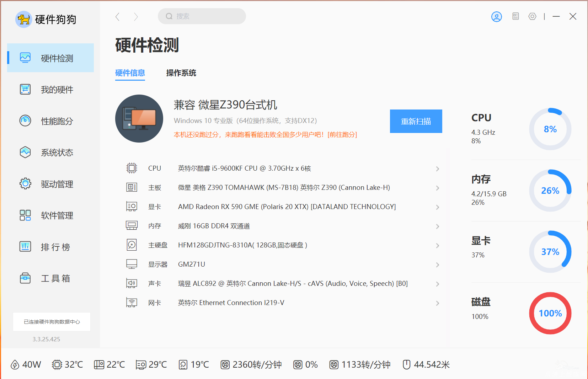Click the 磁盘 100% usage ring
Image resolution: width=588 pixels, height=379 pixels.
point(550,313)
